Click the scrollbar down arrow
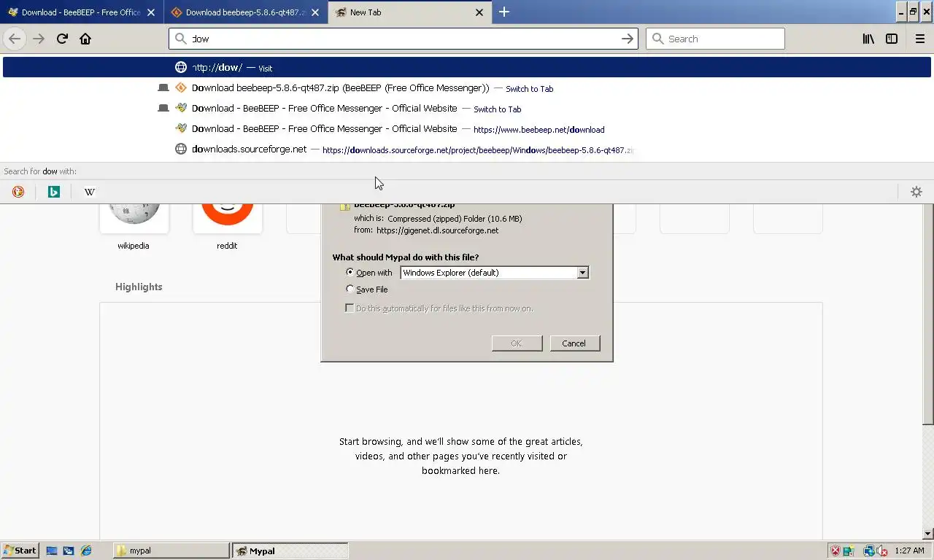The width and height of the screenshot is (934, 560). click(x=928, y=534)
